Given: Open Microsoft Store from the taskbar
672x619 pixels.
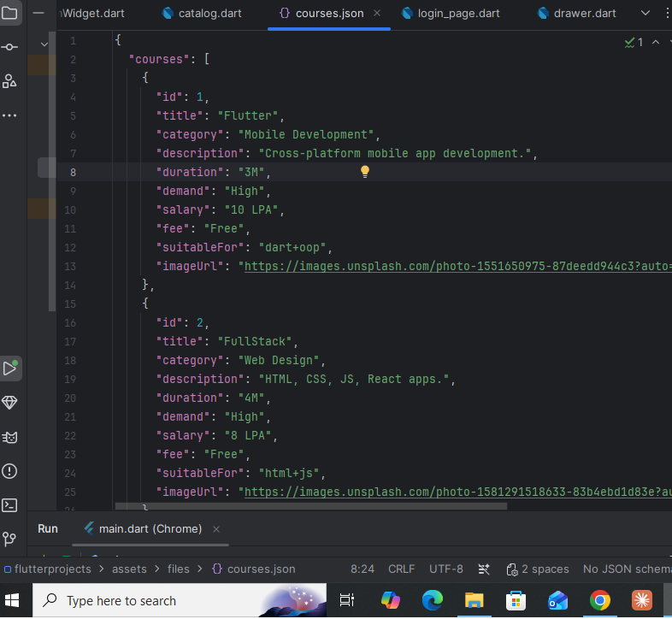Looking at the screenshot, I should pyautogui.click(x=516, y=600).
